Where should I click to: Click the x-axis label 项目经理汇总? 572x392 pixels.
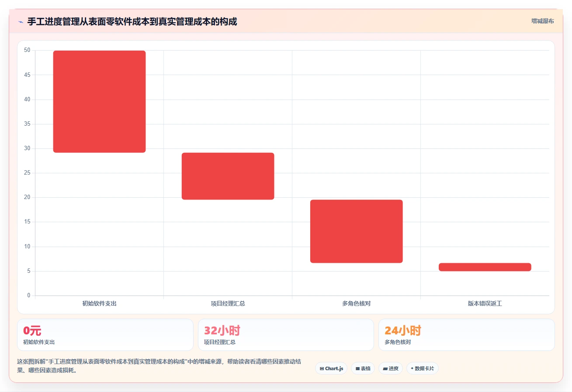point(228,303)
